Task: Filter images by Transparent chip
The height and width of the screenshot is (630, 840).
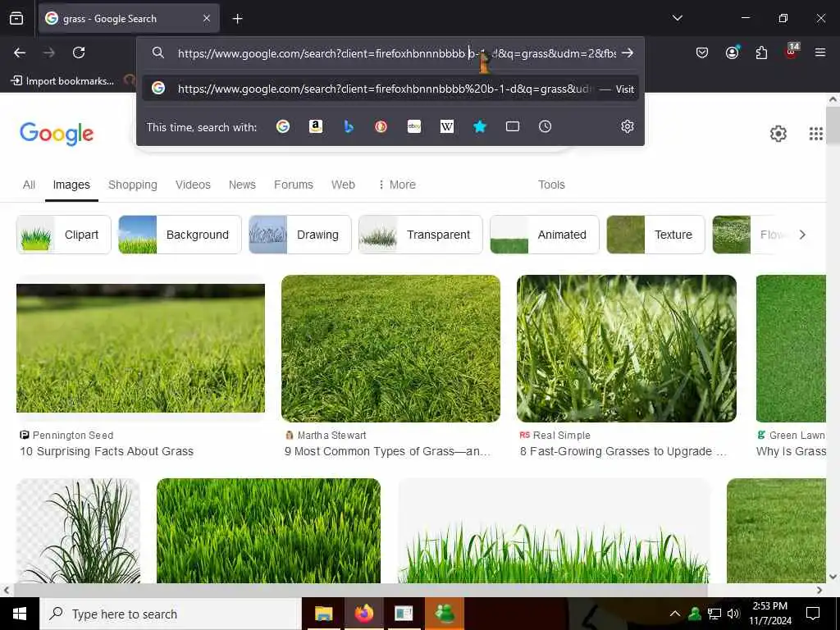Action: pos(421,235)
